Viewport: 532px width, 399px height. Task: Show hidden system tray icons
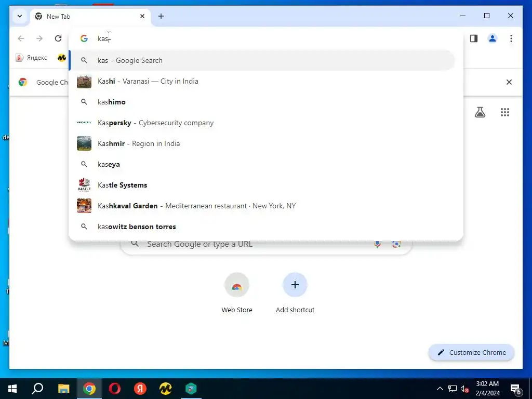[x=440, y=389]
